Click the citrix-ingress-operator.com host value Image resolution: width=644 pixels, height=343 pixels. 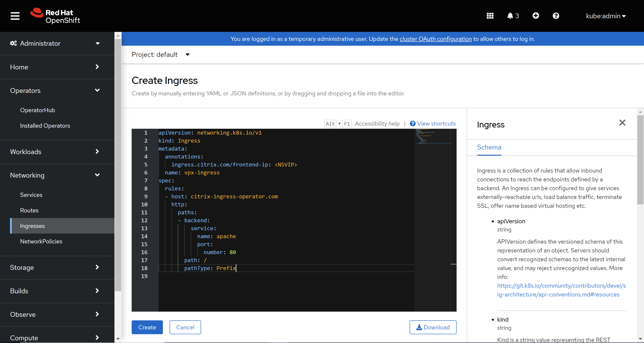pos(234,196)
